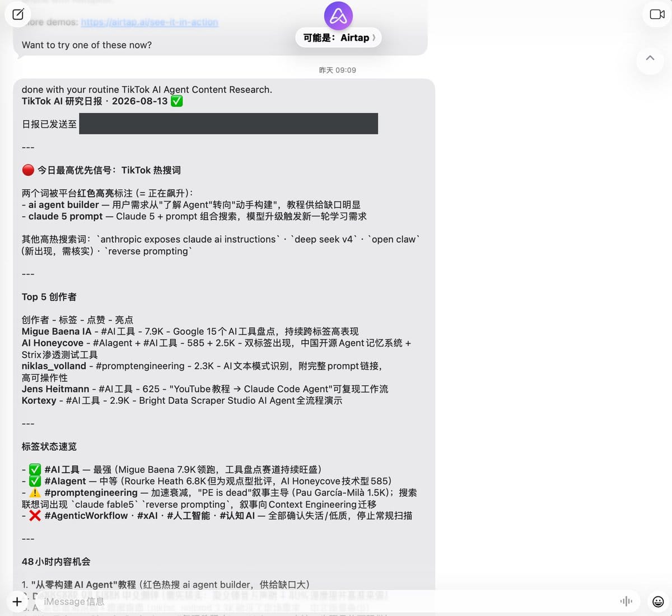
Task: Click the Migue Baena IA row
Action: pyautogui.click(x=190, y=332)
